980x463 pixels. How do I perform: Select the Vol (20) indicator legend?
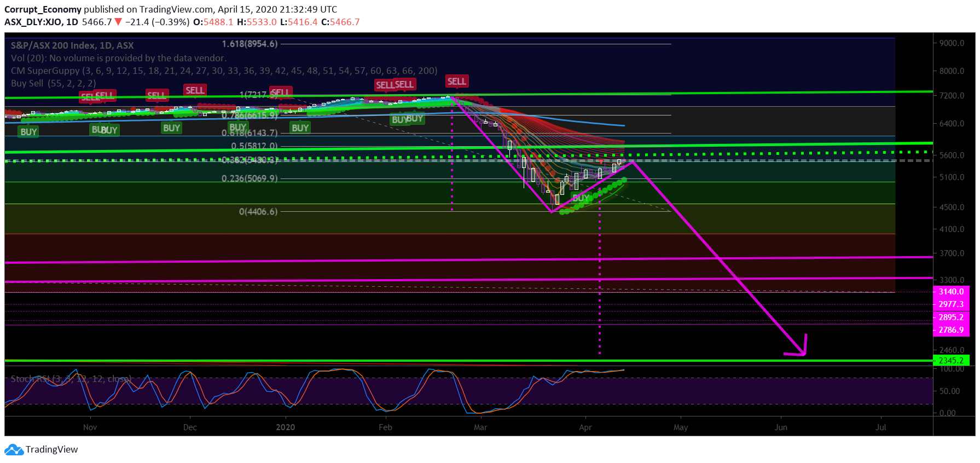click(119, 58)
